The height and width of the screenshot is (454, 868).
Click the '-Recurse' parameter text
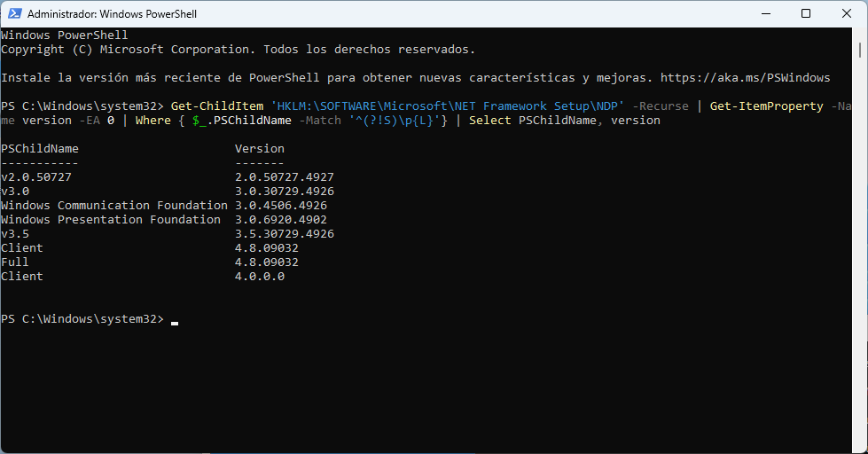click(x=661, y=106)
